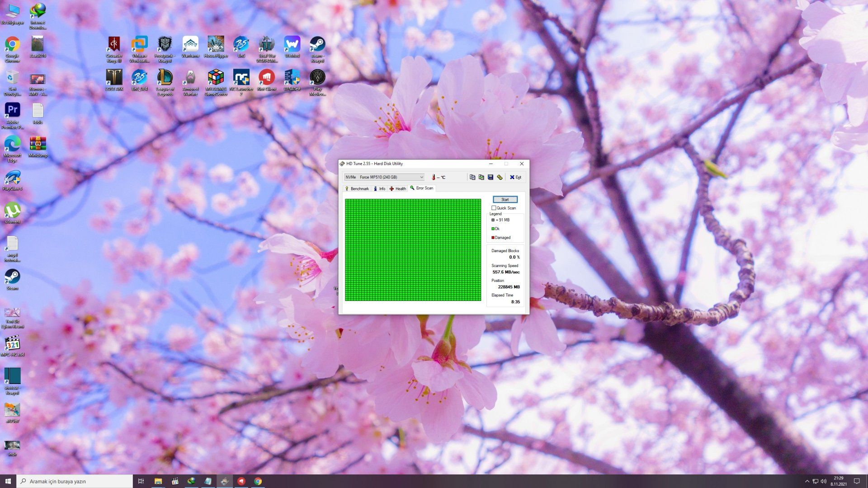This screenshot has height=488, width=868.
Task: Click the copy text to clipboard icon
Action: [472, 177]
